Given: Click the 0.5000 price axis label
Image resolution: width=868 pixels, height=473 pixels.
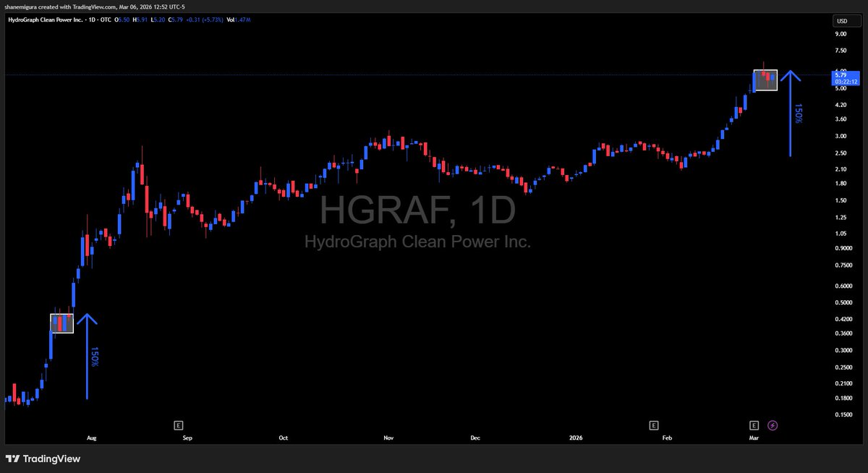Looking at the screenshot, I should click(x=843, y=302).
